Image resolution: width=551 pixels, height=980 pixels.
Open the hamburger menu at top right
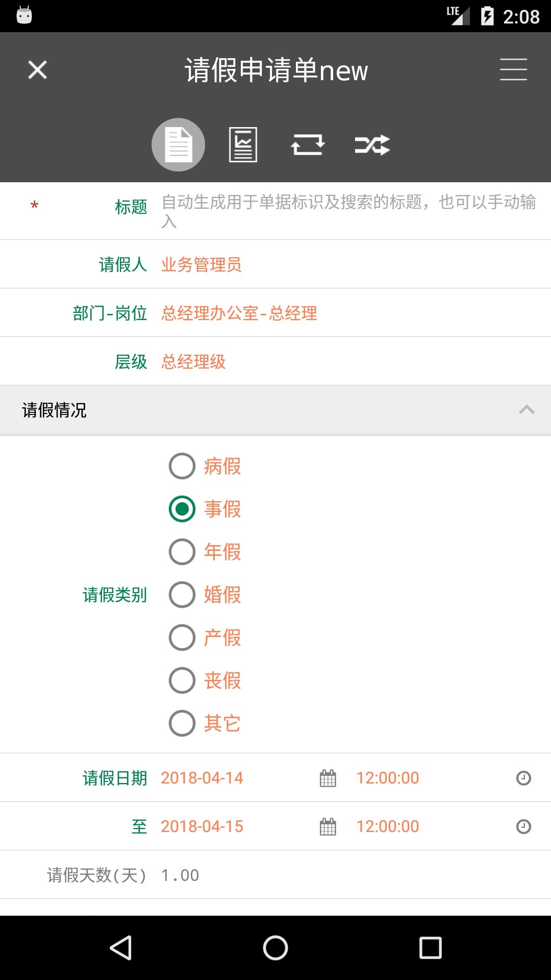(513, 69)
